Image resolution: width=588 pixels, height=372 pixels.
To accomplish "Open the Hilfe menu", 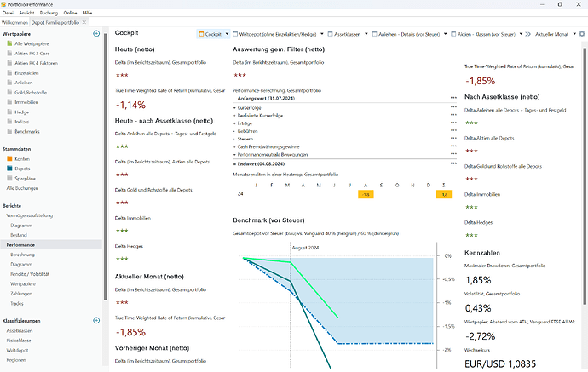I will click(87, 13).
